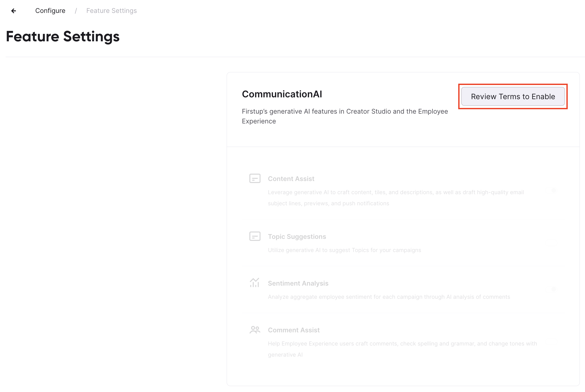This screenshot has width=585, height=392.
Task: Click the Content Assist card icon
Action: click(x=255, y=178)
